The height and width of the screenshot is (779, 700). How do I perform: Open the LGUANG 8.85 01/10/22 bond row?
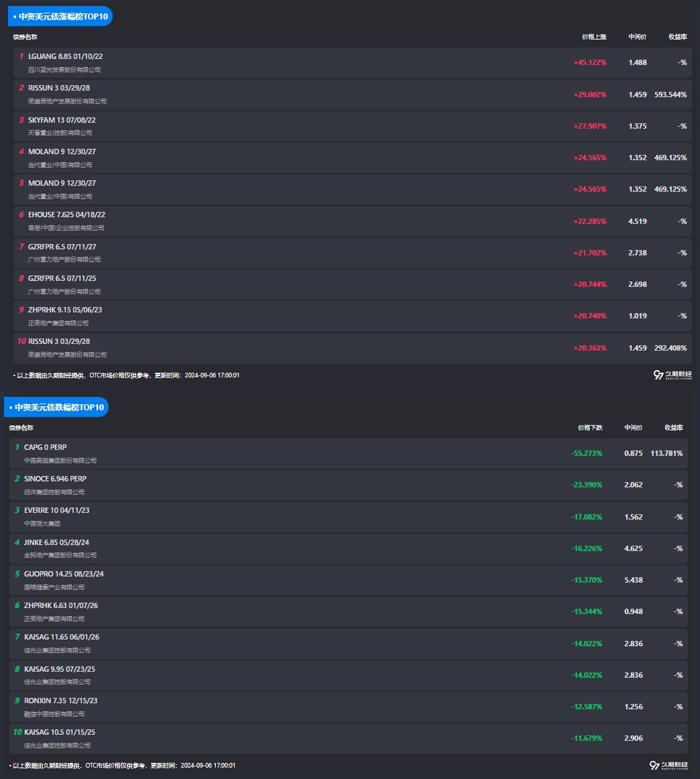(x=66, y=56)
